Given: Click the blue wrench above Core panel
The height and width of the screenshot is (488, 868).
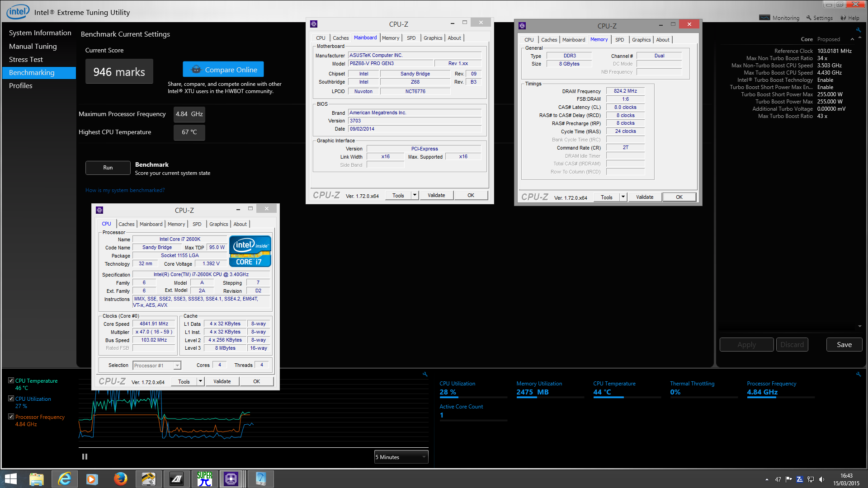Looking at the screenshot, I should tap(858, 30).
